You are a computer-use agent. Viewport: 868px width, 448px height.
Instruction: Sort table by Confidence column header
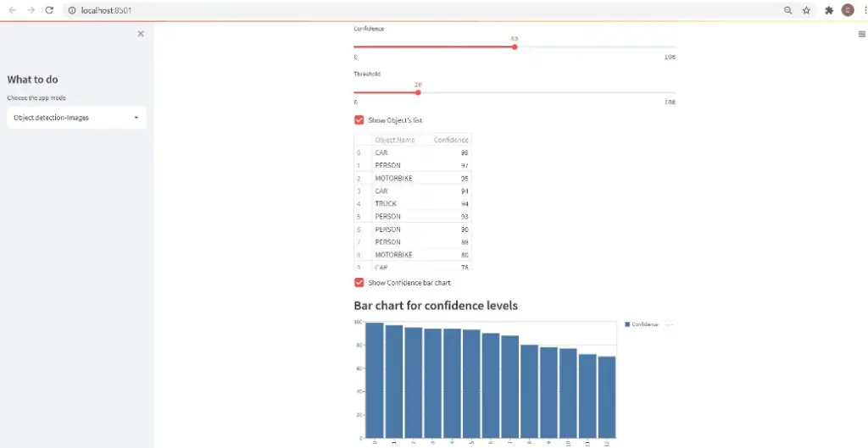451,140
